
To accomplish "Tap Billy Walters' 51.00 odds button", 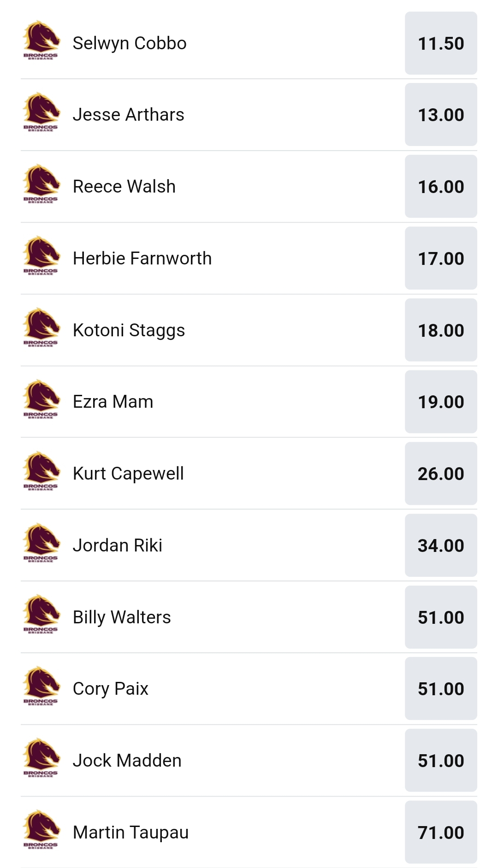I will (441, 617).
